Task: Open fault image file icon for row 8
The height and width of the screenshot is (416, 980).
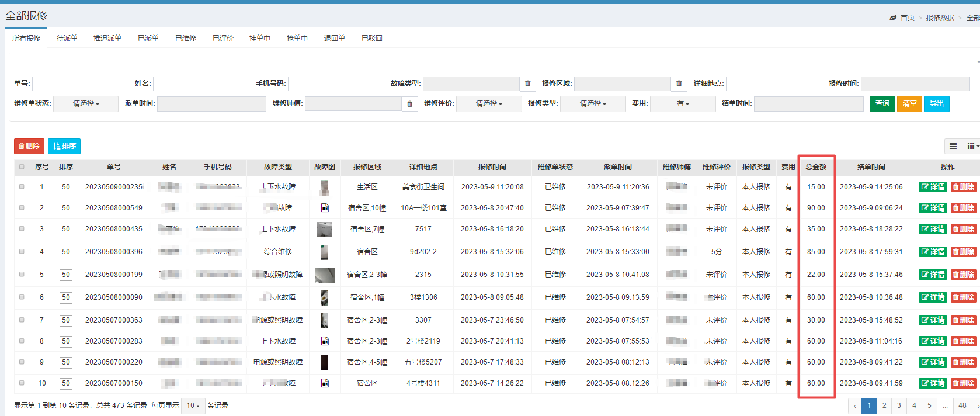Action: tap(325, 341)
